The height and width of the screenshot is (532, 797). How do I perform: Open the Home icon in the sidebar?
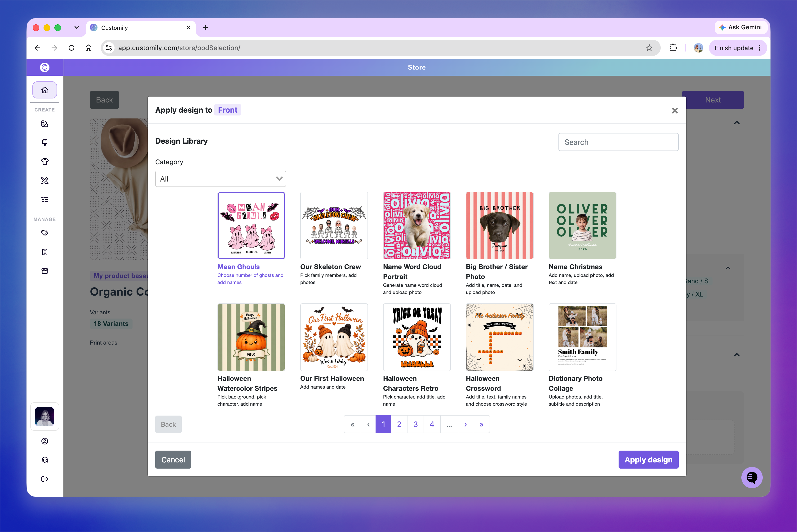point(44,90)
